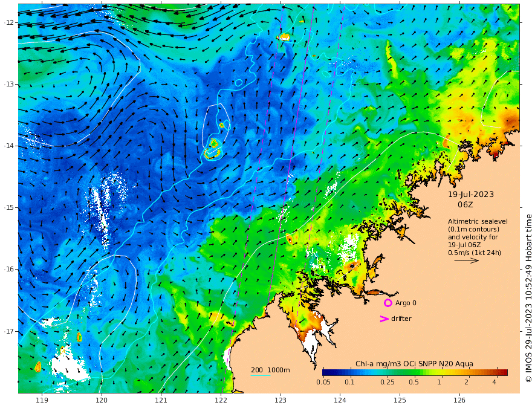Click longitude axis label '120'

point(102,401)
